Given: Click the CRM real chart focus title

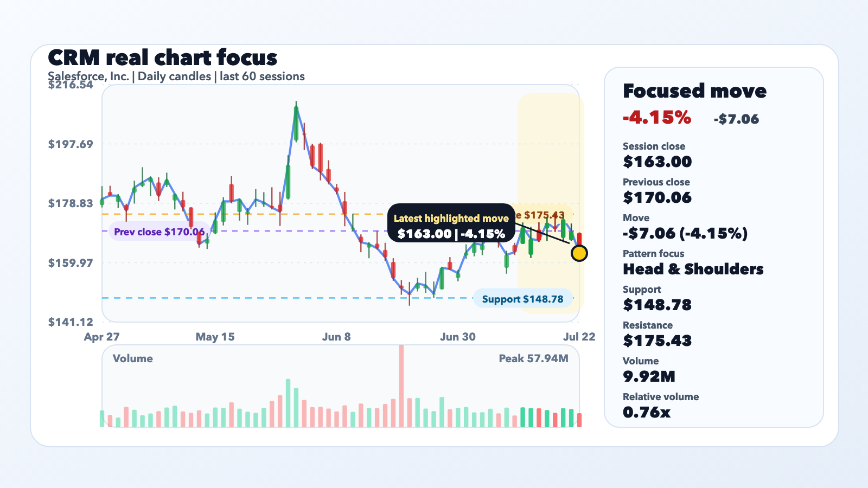Looking at the screenshot, I should (163, 57).
